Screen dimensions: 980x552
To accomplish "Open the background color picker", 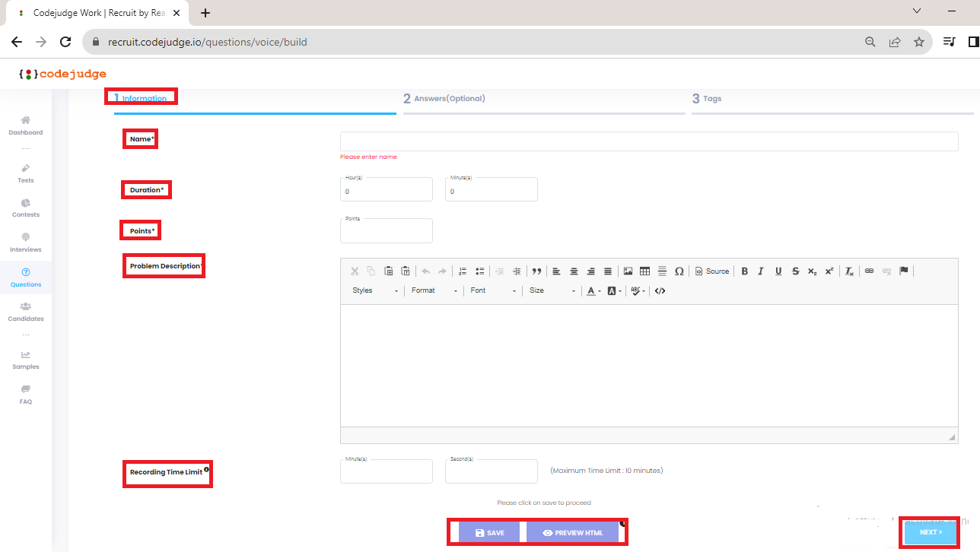I will [x=614, y=290].
